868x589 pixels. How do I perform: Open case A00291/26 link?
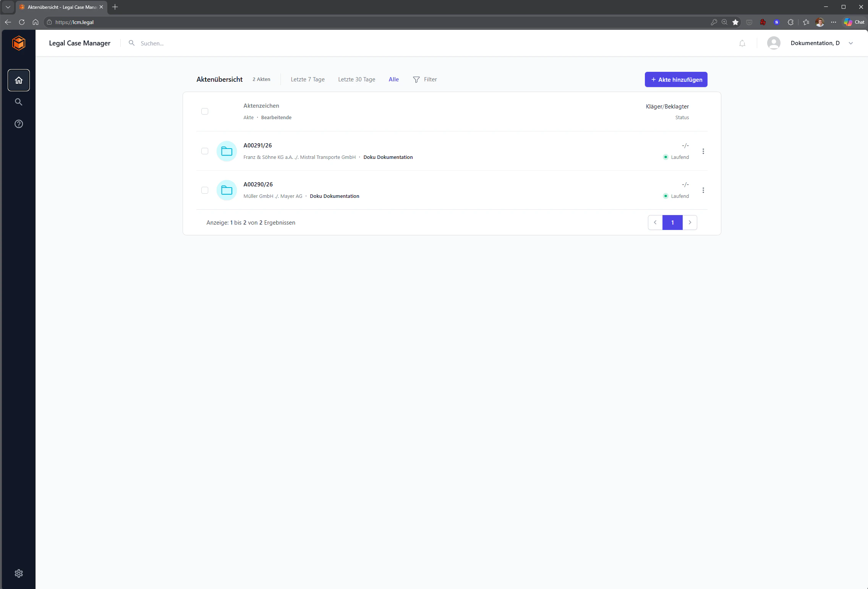[257, 146]
